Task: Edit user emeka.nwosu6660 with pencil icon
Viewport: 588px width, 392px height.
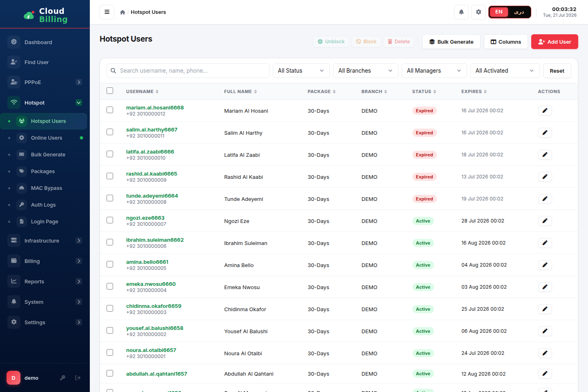Action: pos(545,287)
